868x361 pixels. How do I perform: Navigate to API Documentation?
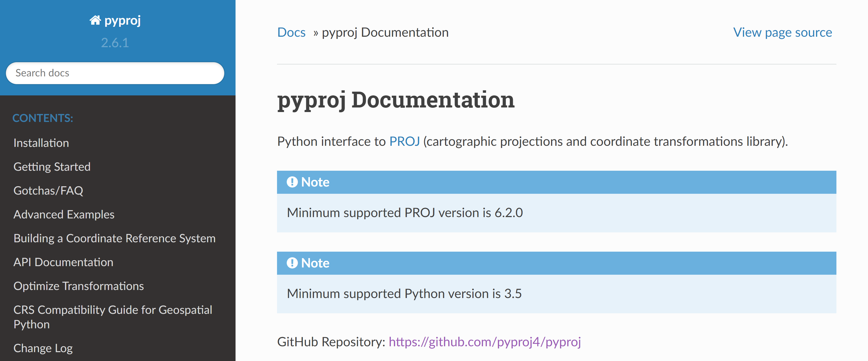63,262
